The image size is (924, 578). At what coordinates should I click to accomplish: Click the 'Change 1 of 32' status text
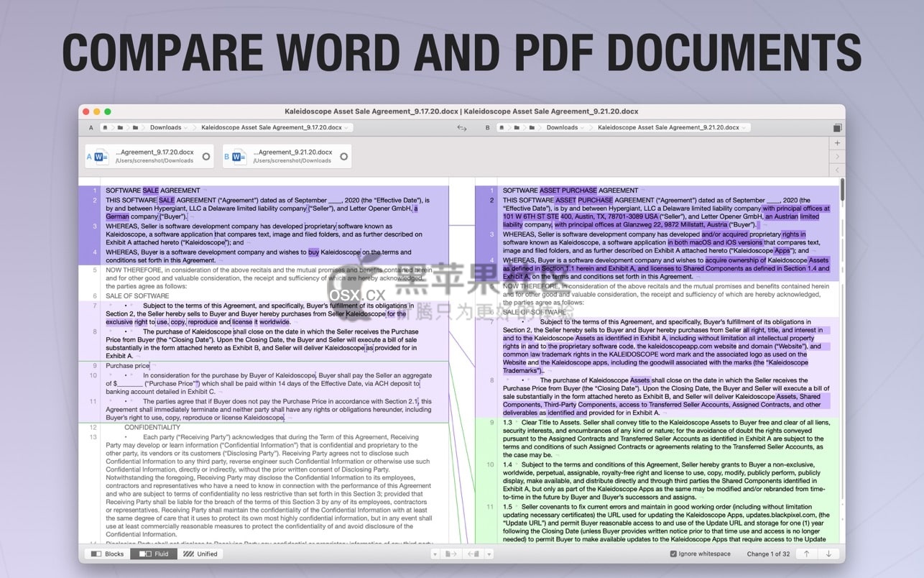coord(768,554)
